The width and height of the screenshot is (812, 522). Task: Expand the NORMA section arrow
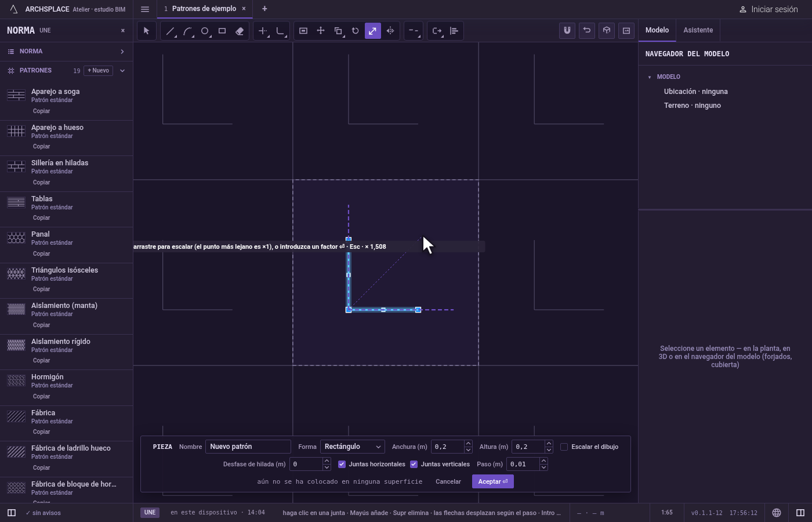122,52
